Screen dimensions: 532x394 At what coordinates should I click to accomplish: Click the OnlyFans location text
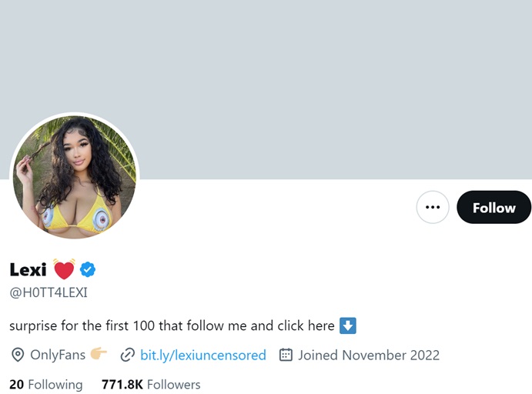pos(56,355)
